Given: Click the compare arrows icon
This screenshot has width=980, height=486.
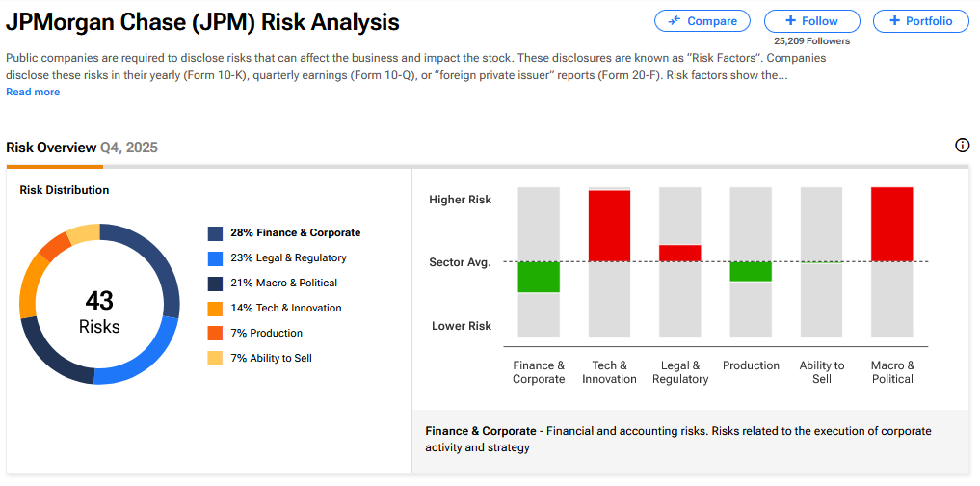Looking at the screenshot, I should point(674,21).
